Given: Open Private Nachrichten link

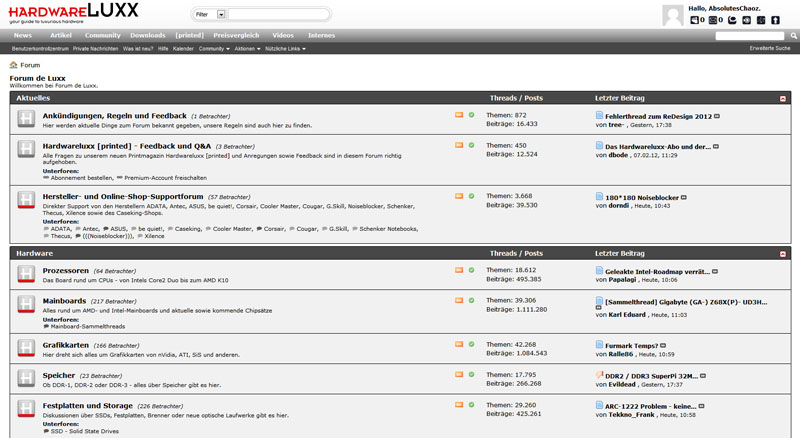Looking at the screenshot, I should [x=95, y=49].
